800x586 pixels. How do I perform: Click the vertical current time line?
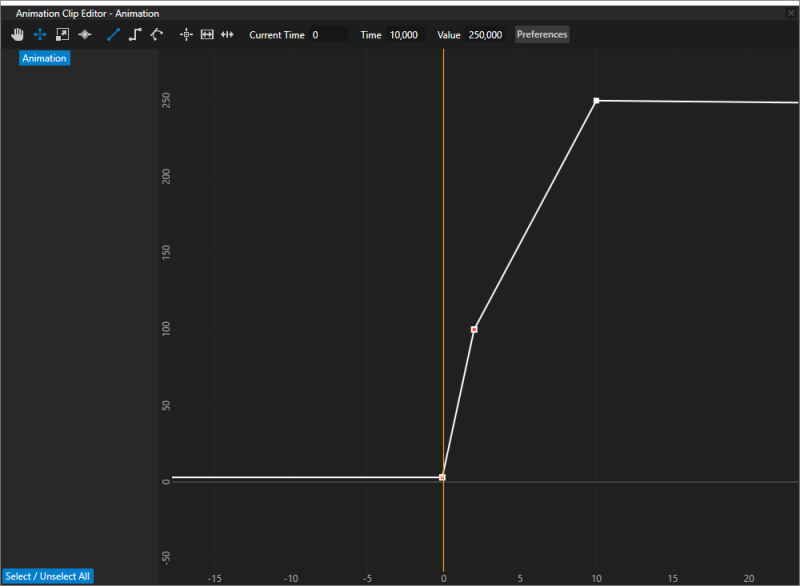pos(443,250)
